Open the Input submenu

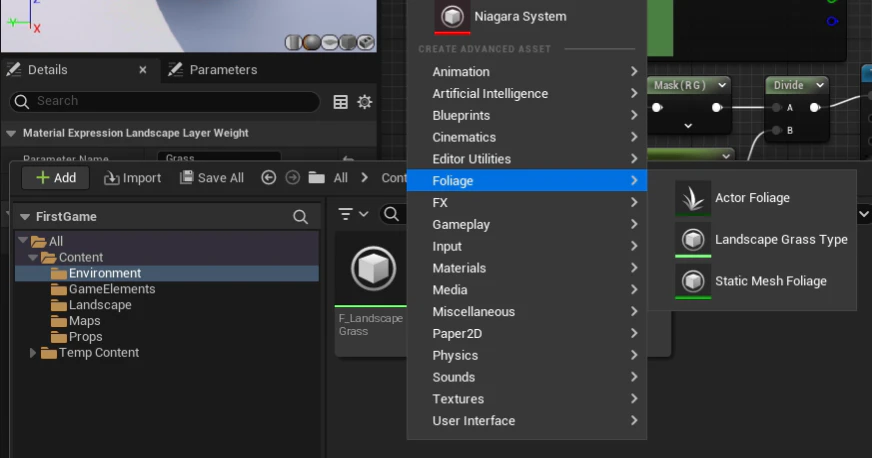527,246
